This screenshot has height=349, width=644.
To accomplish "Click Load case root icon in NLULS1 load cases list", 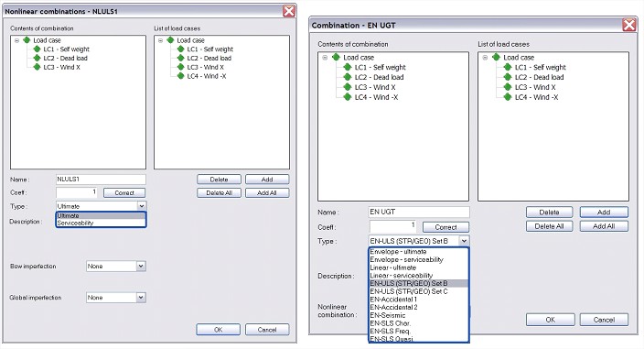I will point(171,40).
